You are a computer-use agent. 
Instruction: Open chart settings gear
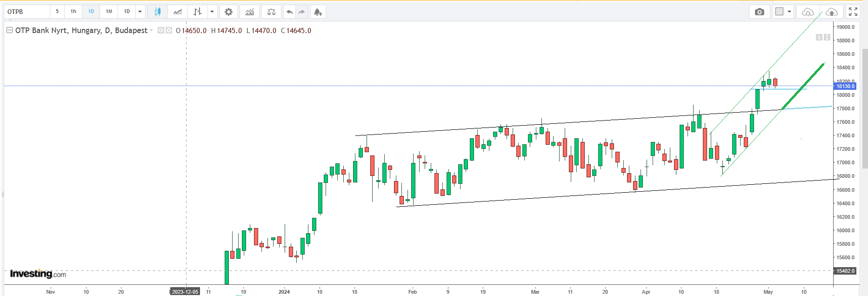(228, 12)
